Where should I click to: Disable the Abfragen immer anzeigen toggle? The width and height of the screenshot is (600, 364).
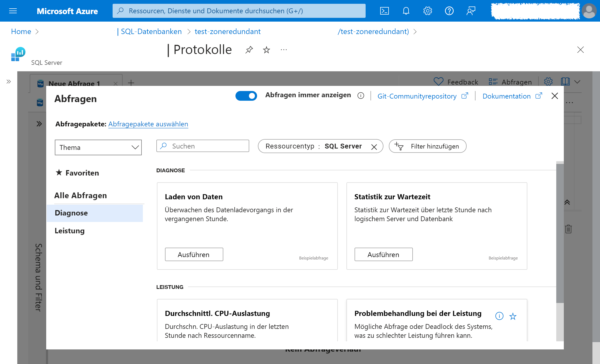click(246, 96)
